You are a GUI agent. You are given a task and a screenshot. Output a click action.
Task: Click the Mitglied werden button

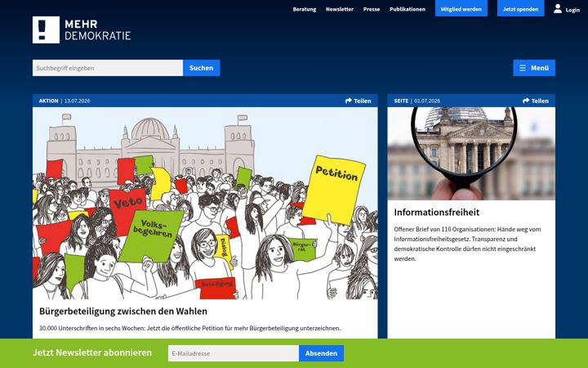click(x=461, y=9)
